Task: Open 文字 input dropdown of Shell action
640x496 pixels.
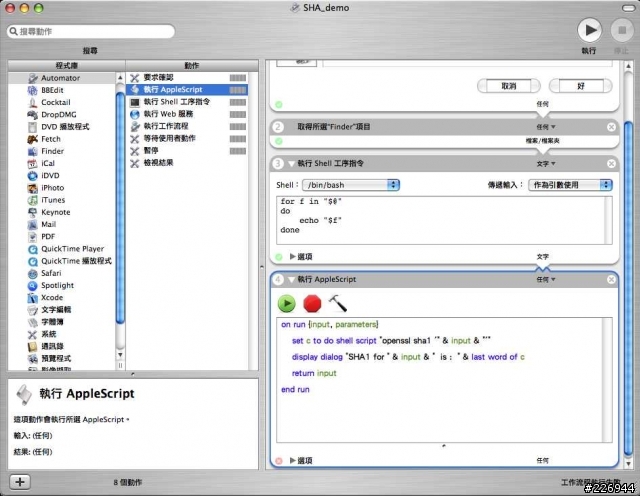Action: (546, 164)
